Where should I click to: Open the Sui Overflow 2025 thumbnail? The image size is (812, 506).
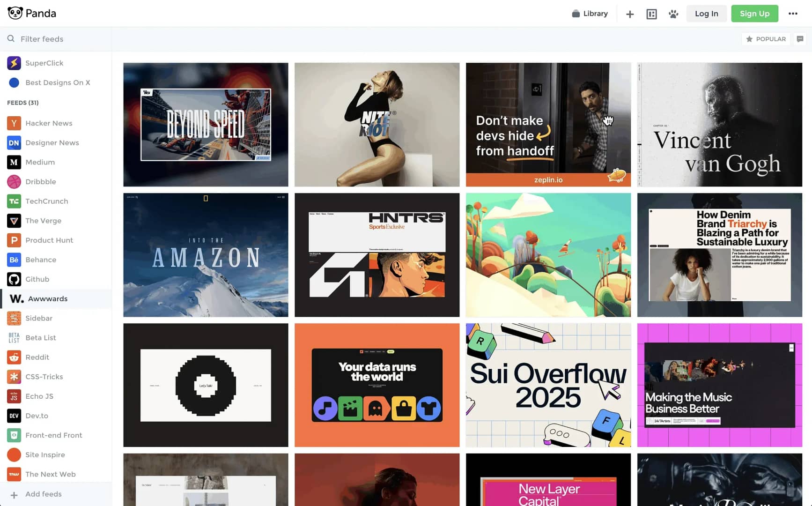pyautogui.click(x=548, y=385)
